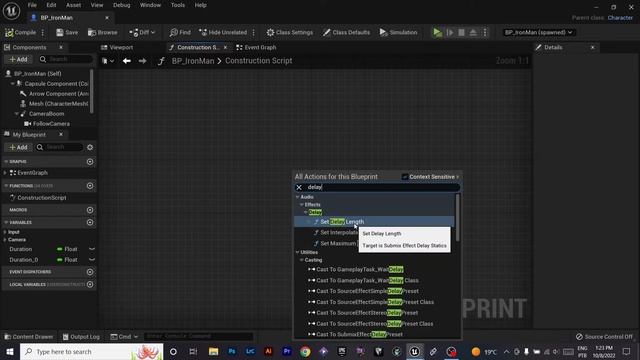Switch to the Viewport tab
This screenshot has width=640, height=360.
pos(117,47)
